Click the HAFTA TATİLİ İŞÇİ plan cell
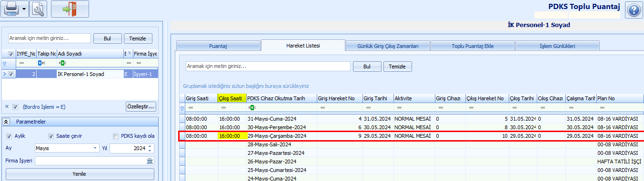644x181 pixels. pos(620,162)
